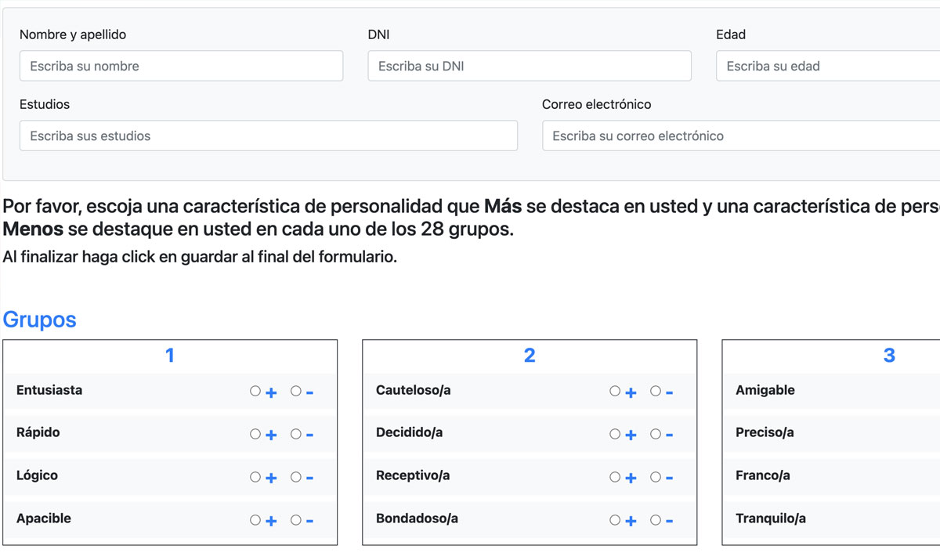
Task: Mark Rápido as most characteristic (plus)
Action: (x=255, y=434)
